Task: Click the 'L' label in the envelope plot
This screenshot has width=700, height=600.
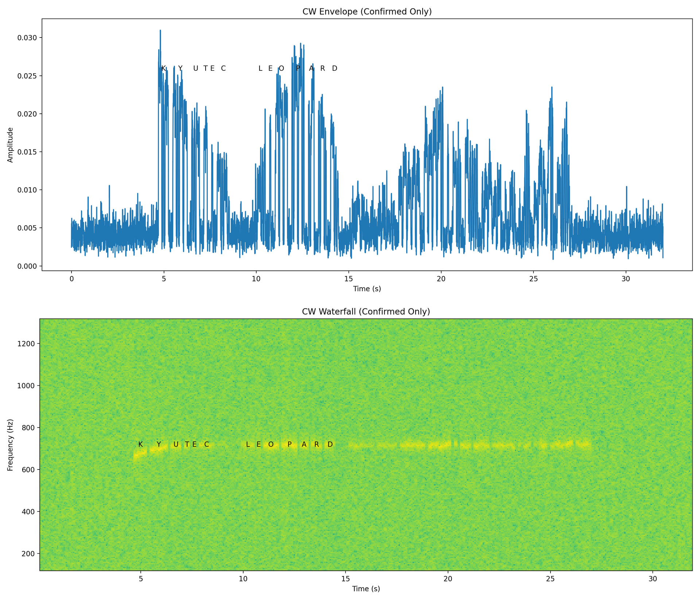Action: [x=260, y=69]
